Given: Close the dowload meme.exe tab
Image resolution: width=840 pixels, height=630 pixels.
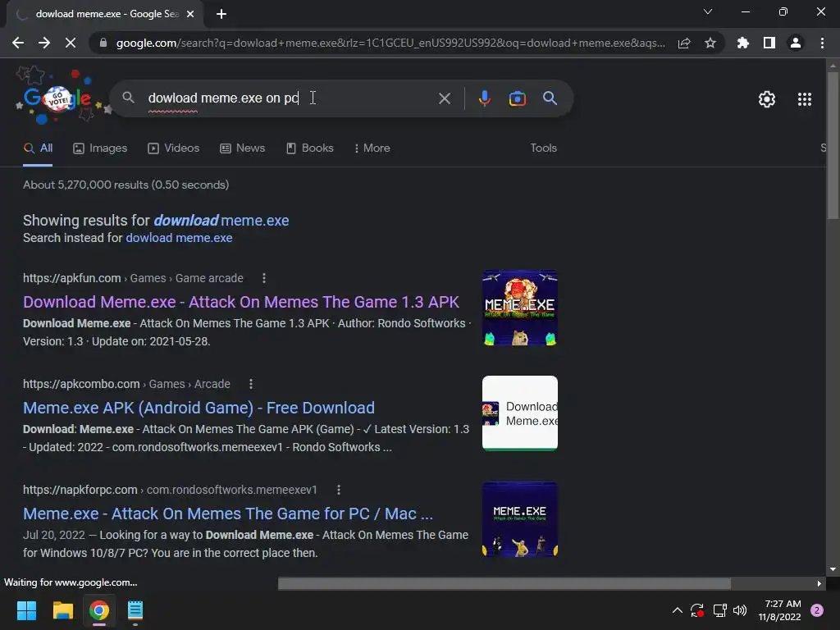Looking at the screenshot, I should [190, 14].
